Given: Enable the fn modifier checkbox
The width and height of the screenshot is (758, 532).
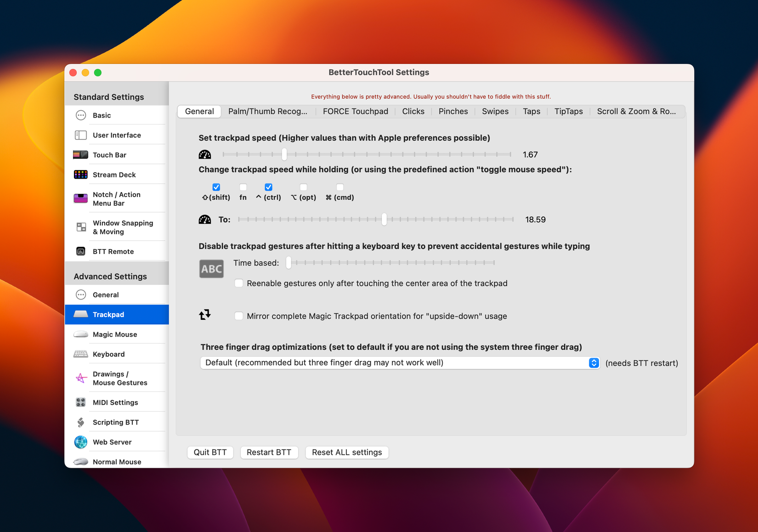Looking at the screenshot, I should (243, 187).
